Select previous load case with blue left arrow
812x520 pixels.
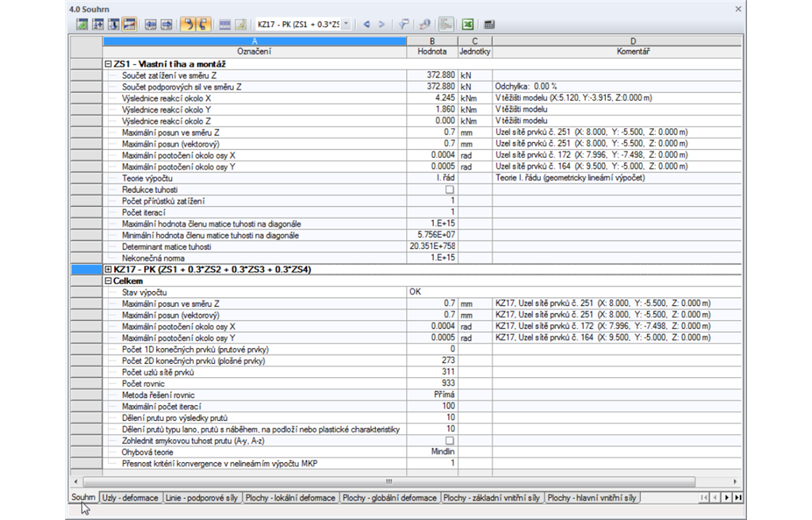366,25
